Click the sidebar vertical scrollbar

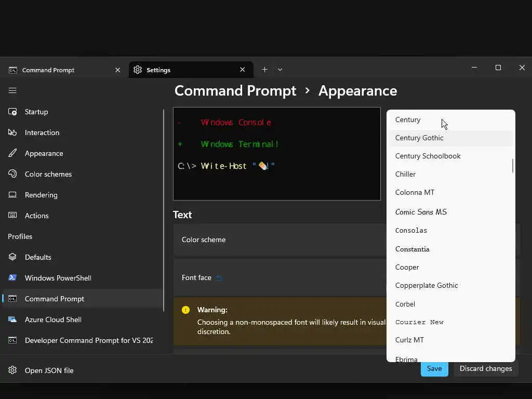pyautogui.click(x=164, y=210)
